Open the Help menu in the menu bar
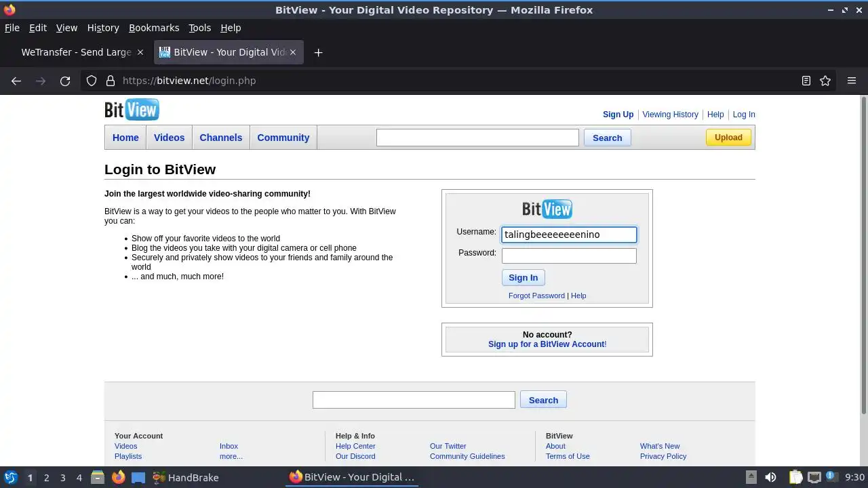Image resolution: width=868 pixels, height=488 pixels. 231,28
